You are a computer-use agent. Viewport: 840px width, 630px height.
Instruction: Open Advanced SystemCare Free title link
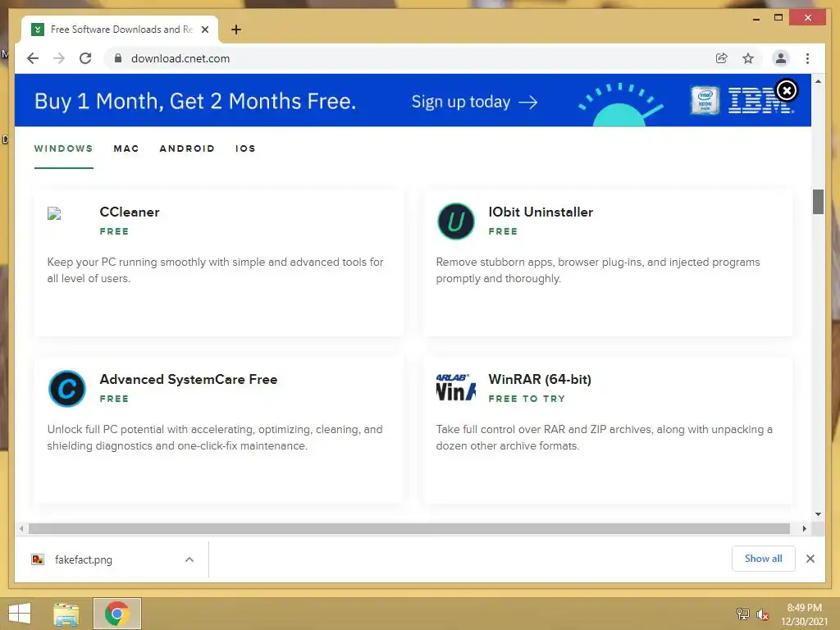pos(189,379)
